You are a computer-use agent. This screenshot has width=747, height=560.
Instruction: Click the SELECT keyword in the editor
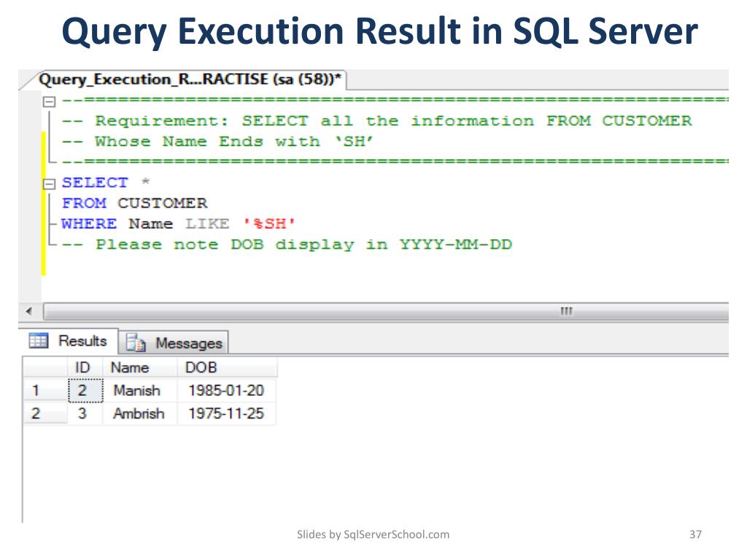95,183
